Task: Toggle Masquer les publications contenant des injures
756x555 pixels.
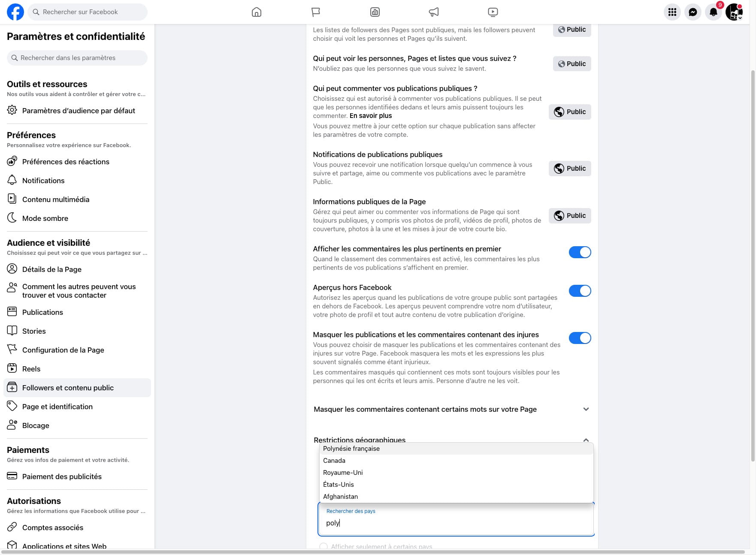Action: (580, 338)
